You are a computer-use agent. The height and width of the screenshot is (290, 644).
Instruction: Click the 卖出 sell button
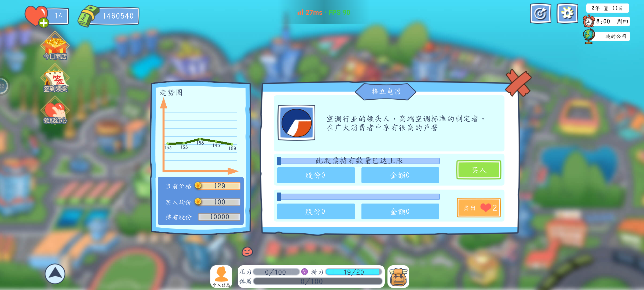[x=479, y=207]
